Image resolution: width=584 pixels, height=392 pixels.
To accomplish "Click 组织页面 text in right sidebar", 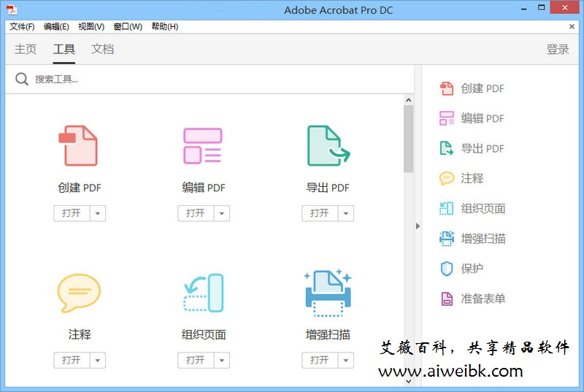I will (483, 209).
